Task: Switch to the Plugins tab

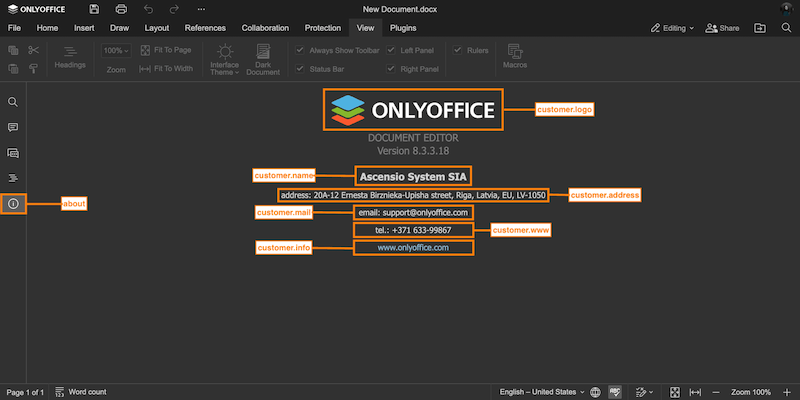Action: [403, 28]
